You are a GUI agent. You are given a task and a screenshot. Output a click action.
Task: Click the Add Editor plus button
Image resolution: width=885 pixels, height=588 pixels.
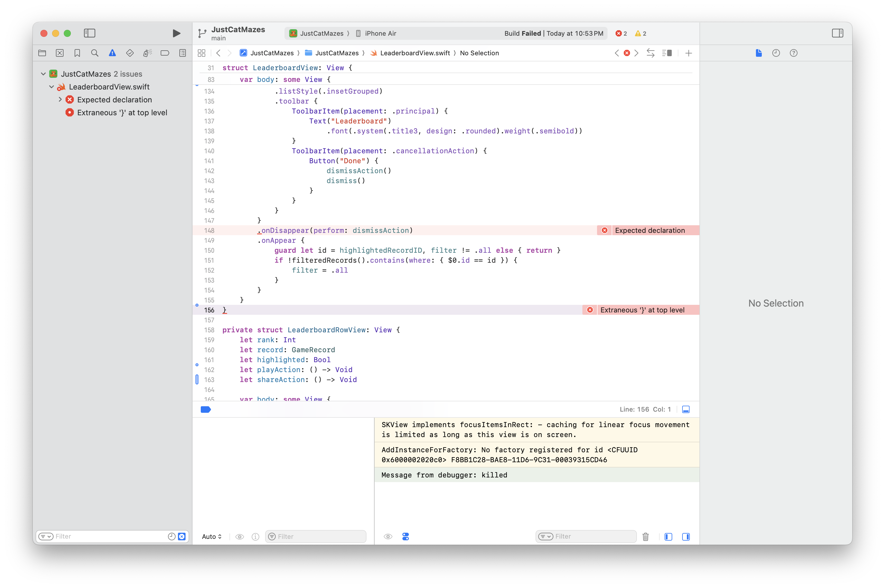tap(688, 53)
